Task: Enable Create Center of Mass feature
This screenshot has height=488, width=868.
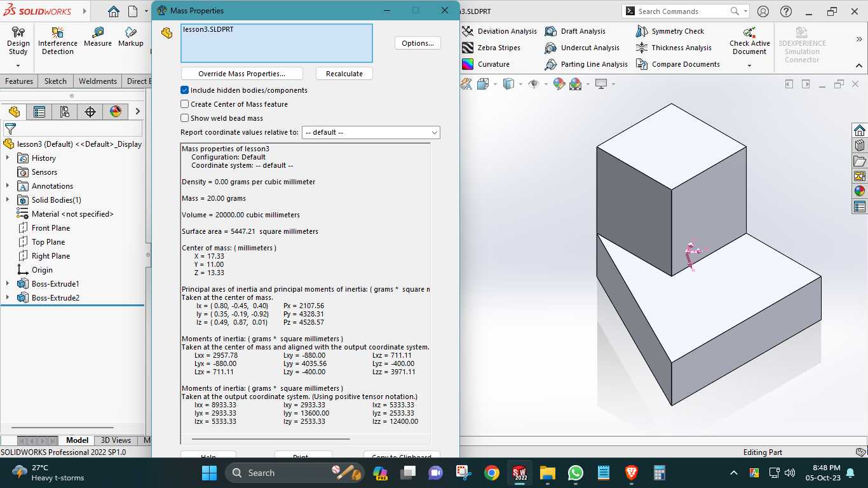Action: [184, 104]
